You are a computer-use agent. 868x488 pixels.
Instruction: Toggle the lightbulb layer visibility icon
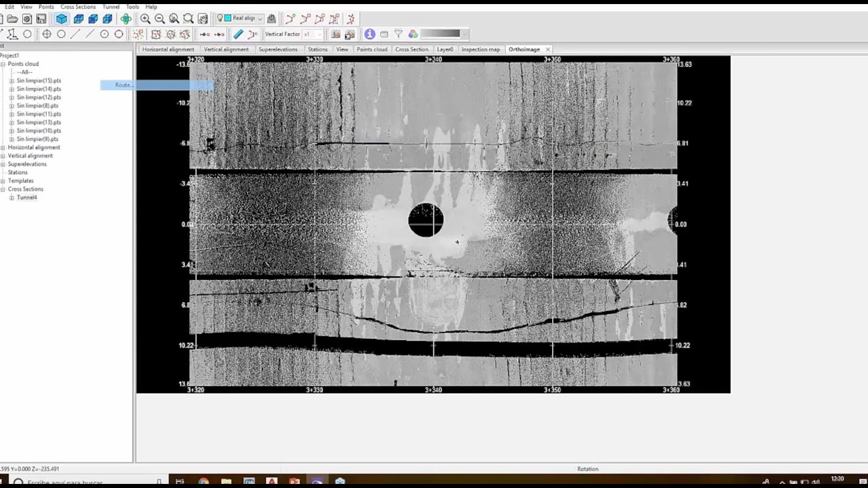coord(220,19)
